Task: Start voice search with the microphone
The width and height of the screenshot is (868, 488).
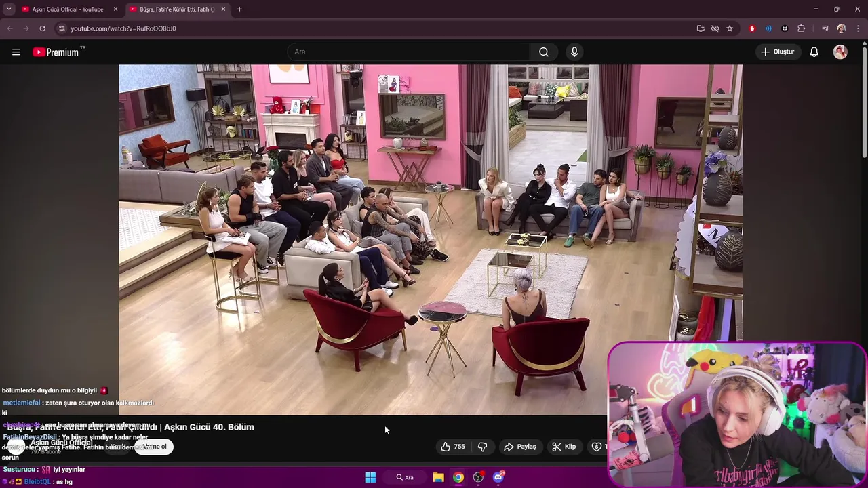Action: 574,52
